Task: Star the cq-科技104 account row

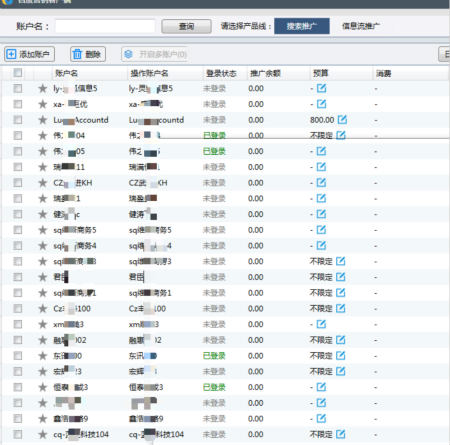Action: click(43, 434)
